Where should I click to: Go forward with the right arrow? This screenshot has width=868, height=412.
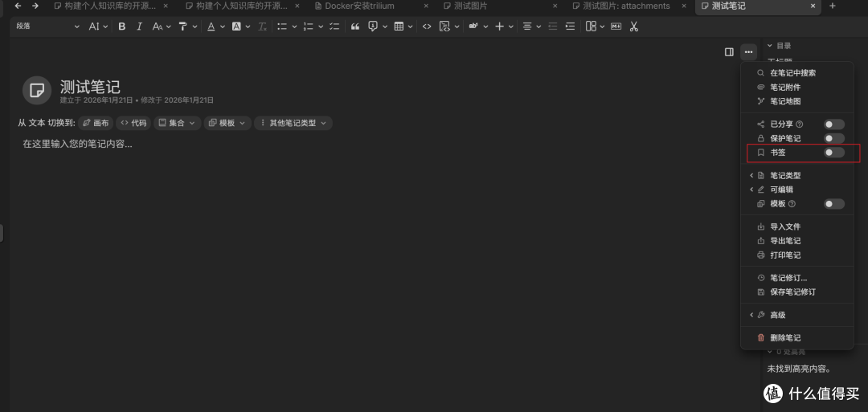(35, 6)
